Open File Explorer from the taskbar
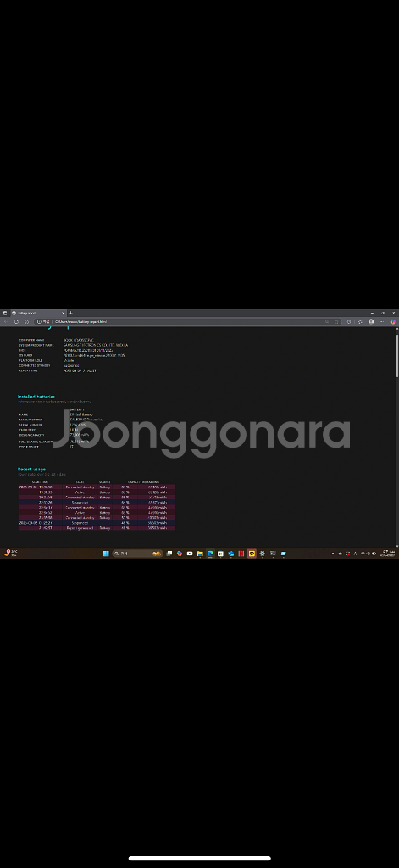 tap(200, 554)
